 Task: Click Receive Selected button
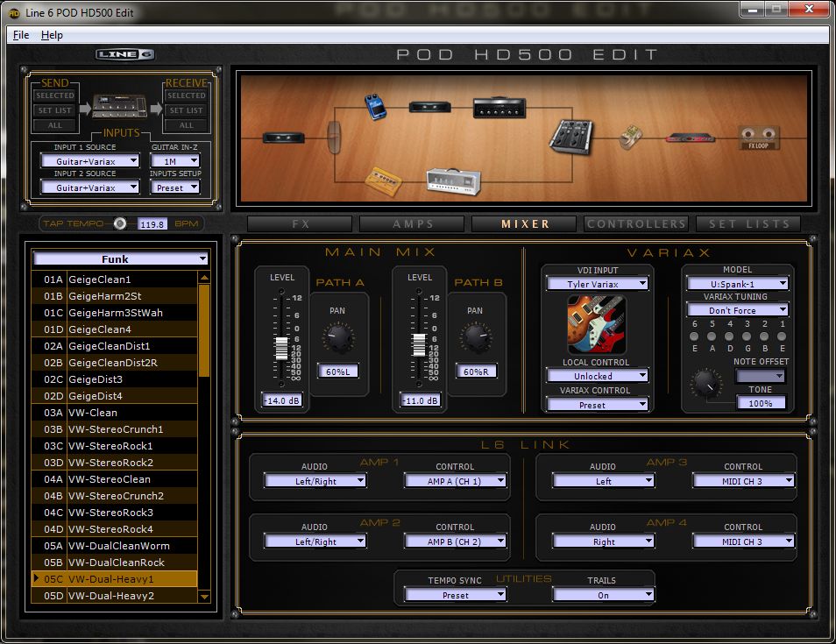(x=186, y=96)
